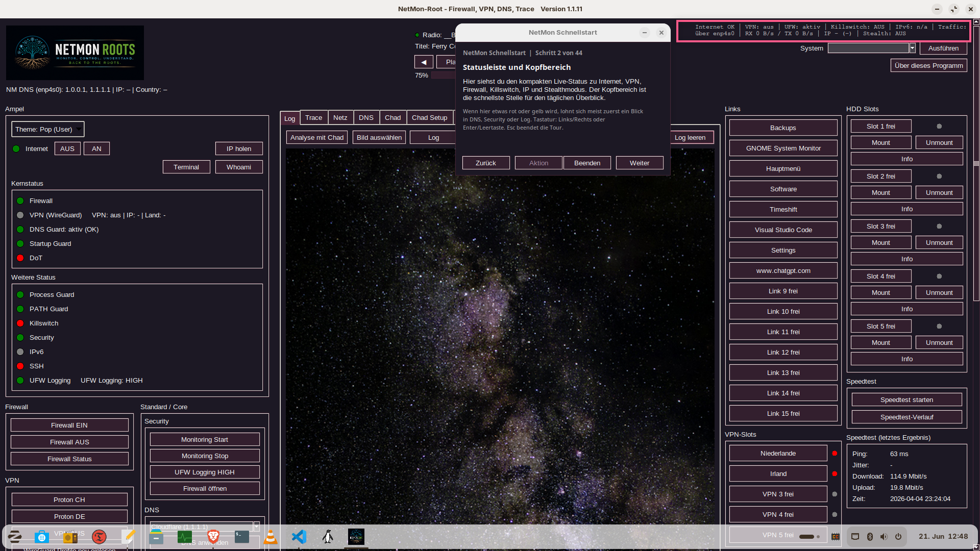Switch to the Log tab
Screen dimensions: 980x551
290,118
